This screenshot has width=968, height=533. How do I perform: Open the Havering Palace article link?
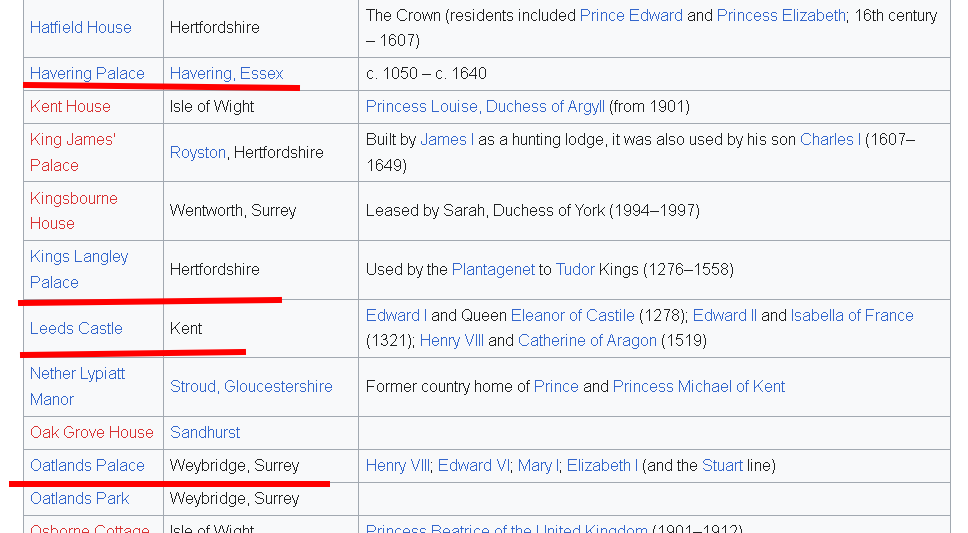coord(87,73)
